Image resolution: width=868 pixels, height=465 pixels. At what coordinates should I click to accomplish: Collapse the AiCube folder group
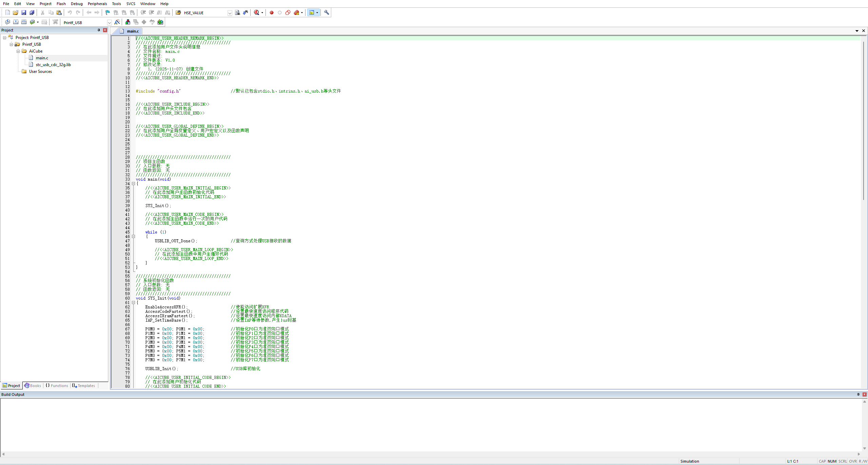18,51
